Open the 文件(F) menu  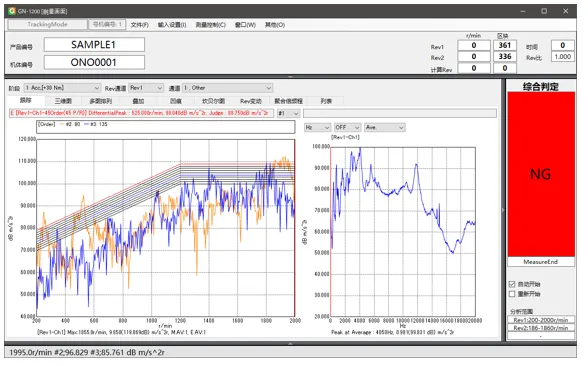(x=140, y=25)
